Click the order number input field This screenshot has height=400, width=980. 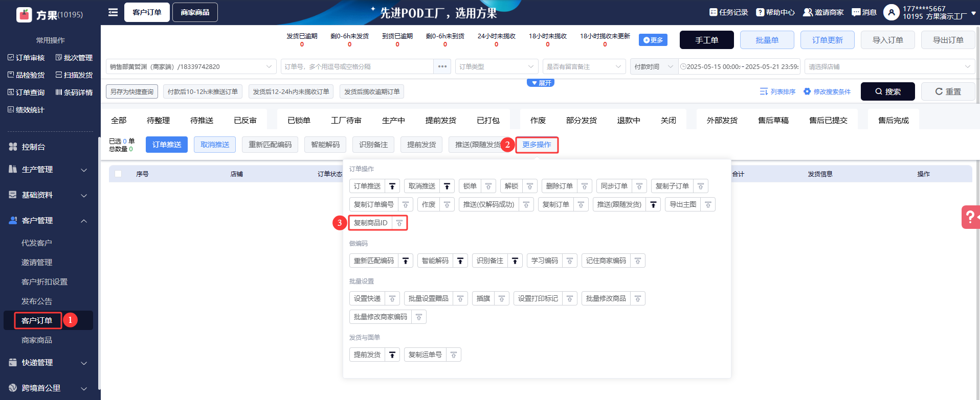point(357,66)
